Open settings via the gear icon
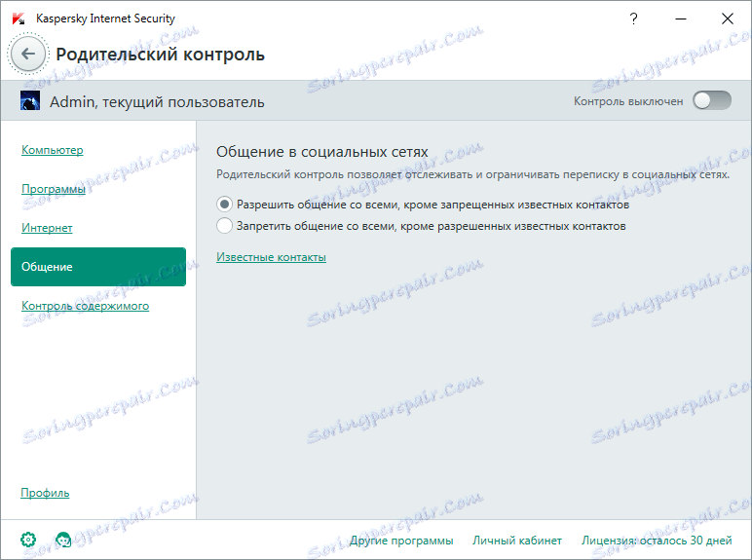 28,540
